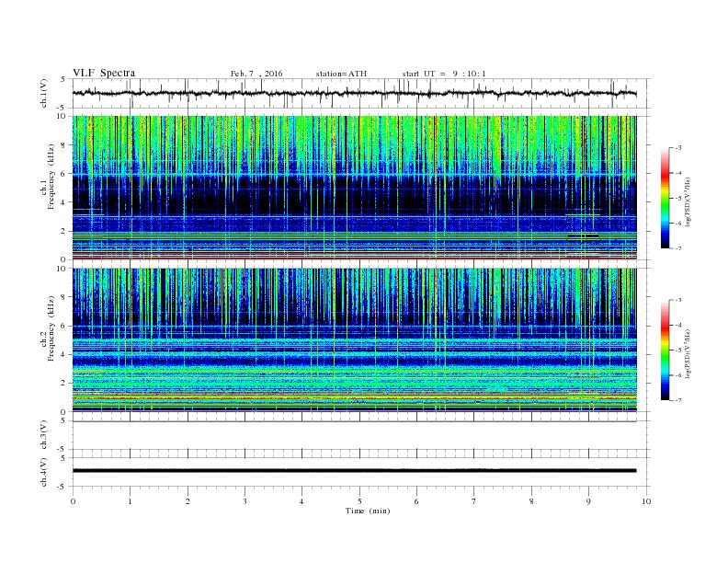Click the '-5' voltage tick of ch.4(V) panel
The width and height of the screenshot is (728, 563).
point(63,487)
